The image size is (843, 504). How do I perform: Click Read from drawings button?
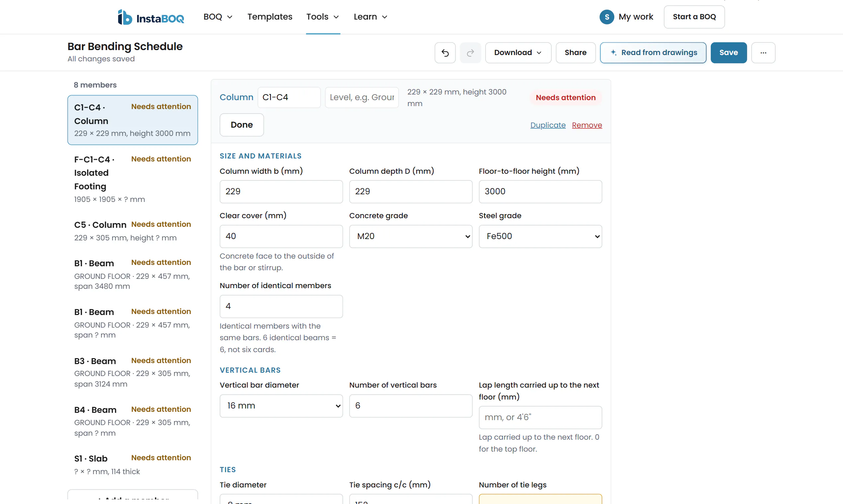[653, 53]
